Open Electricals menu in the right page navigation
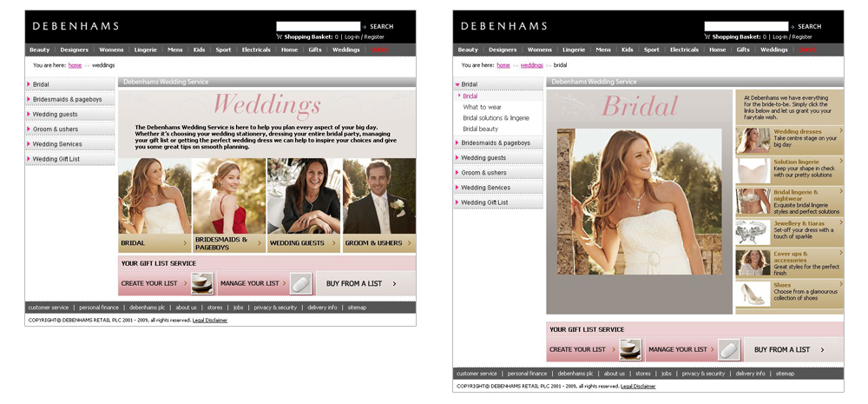 click(x=684, y=50)
